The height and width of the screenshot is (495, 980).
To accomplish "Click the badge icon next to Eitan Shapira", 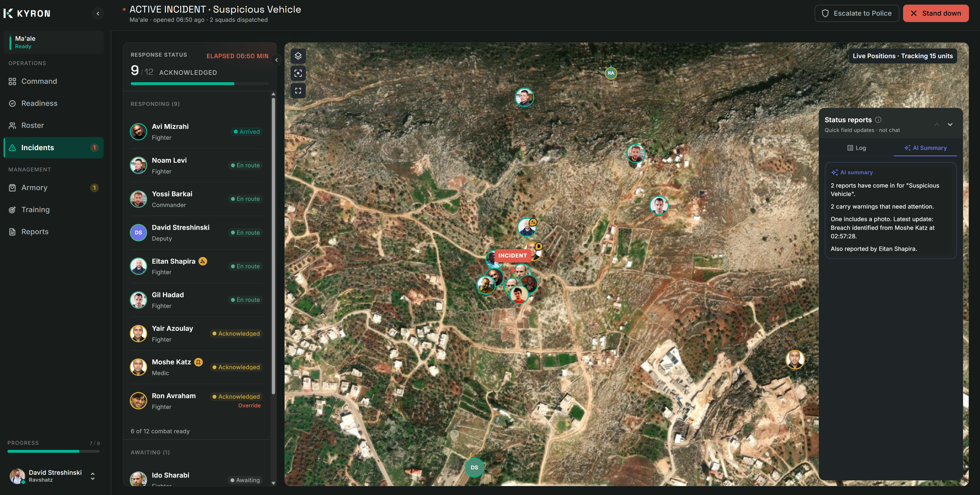I will point(203,261).
